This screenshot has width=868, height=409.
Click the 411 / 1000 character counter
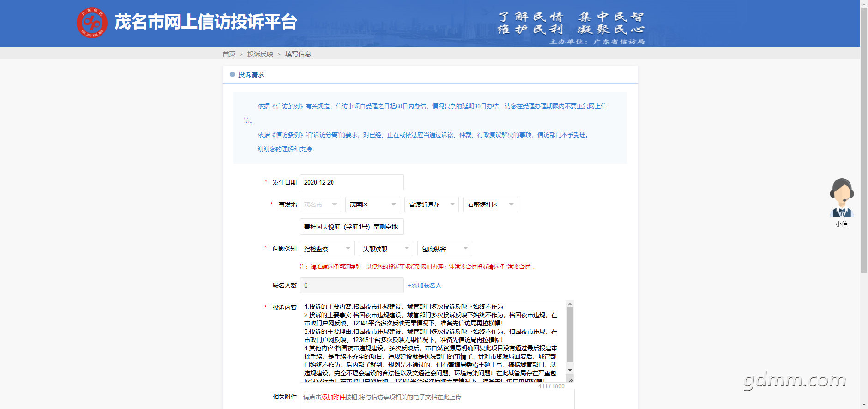551,386
